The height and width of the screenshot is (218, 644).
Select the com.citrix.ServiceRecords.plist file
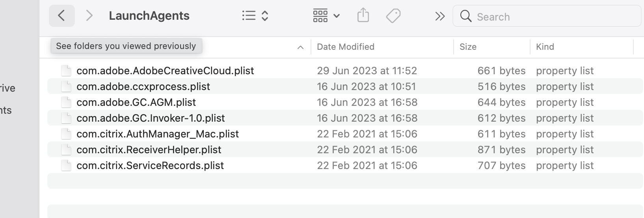[x=150, y=165]
